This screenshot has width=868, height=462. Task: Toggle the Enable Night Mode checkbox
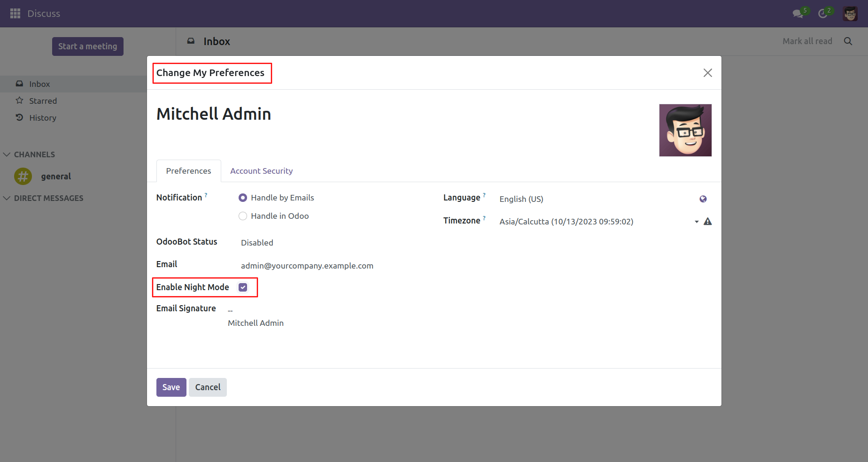click(243, 287)
